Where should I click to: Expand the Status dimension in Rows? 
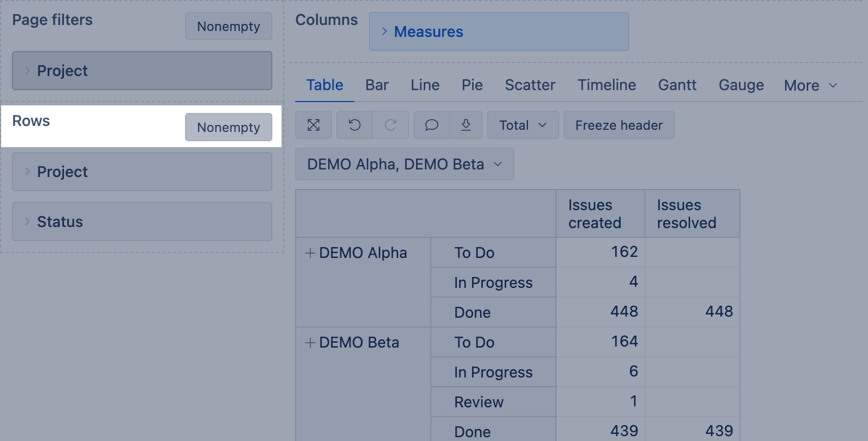pos(27,222)
